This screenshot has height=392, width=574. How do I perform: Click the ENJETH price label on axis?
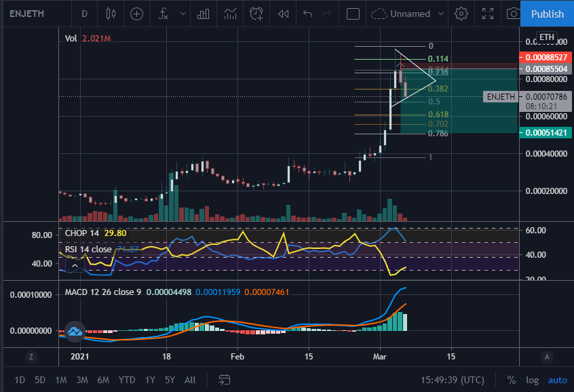coord(501,96)
